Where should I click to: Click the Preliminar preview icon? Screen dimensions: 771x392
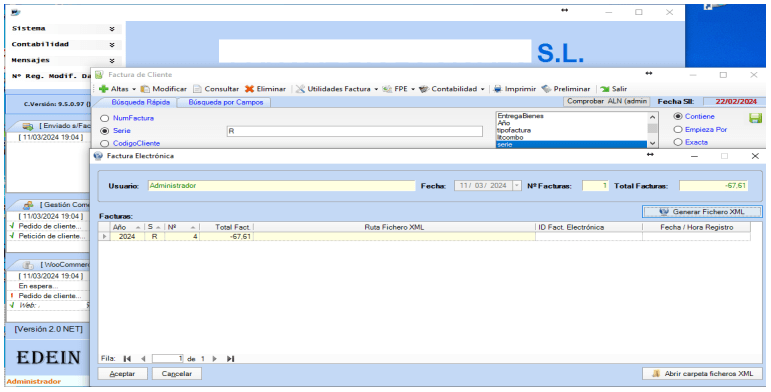(546, 89)
